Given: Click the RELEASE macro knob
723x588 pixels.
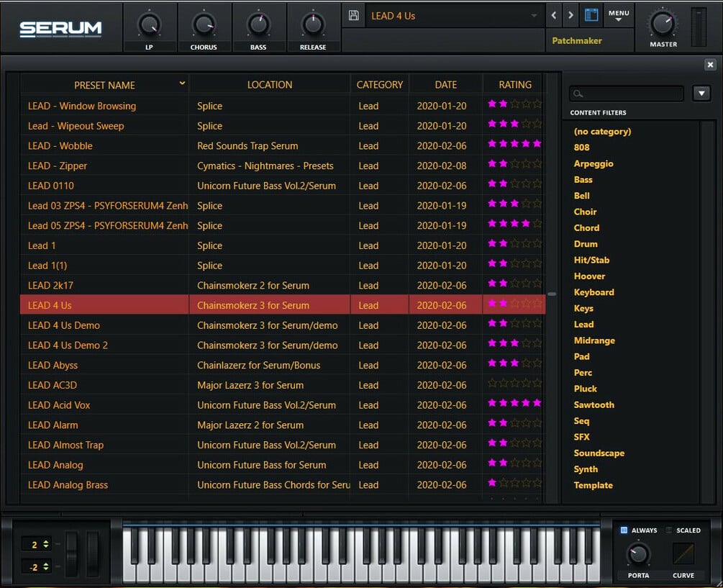Looking at the screenshot, I should pos(313,25).
